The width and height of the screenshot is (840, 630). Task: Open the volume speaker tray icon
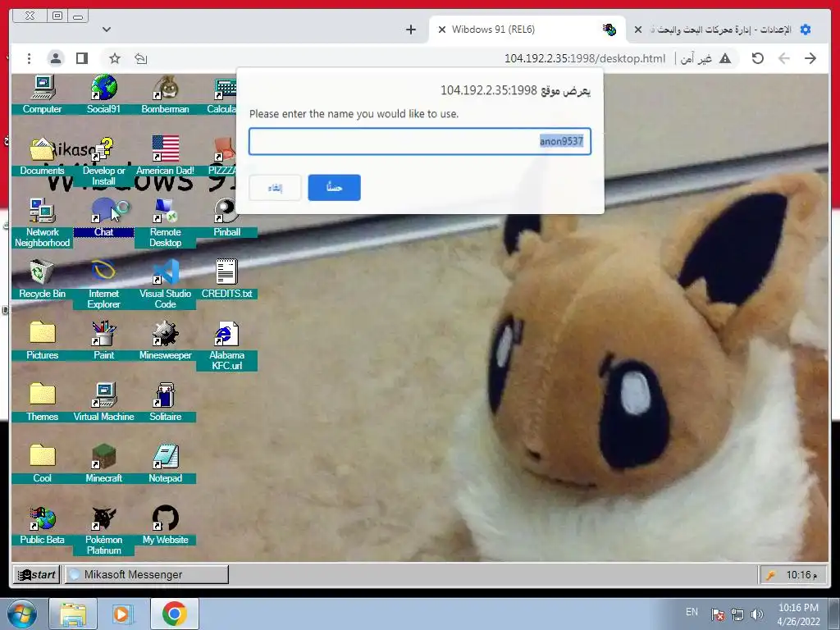pyautogui.click(x=757, y=614)
